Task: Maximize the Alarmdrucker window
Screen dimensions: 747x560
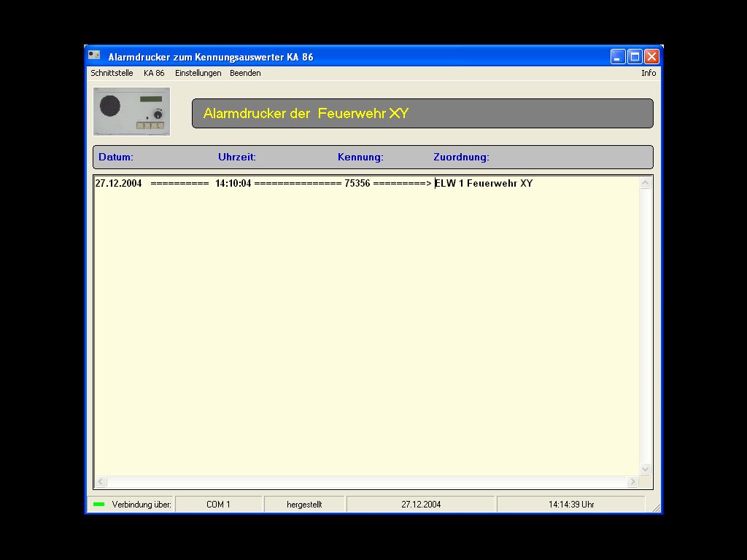Action: [x=635, y=56]
